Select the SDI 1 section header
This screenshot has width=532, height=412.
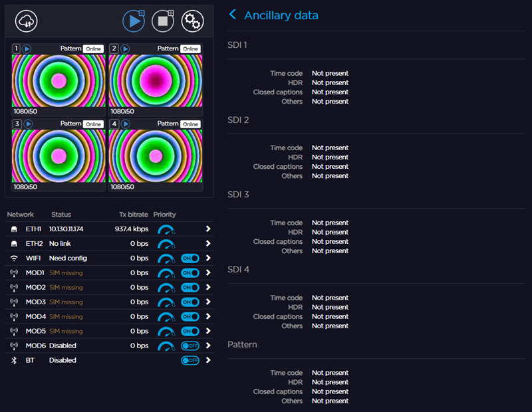point(237,45)
